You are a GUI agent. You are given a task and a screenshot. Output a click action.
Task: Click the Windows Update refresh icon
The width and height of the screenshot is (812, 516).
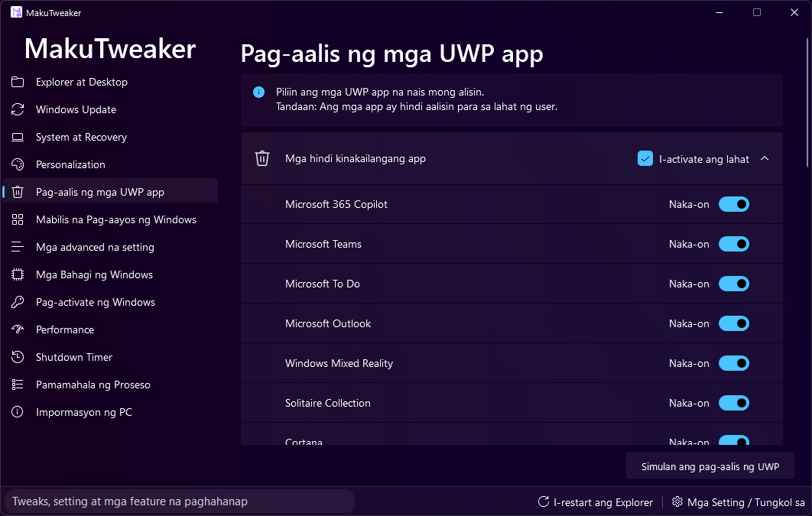pos(18,109)
